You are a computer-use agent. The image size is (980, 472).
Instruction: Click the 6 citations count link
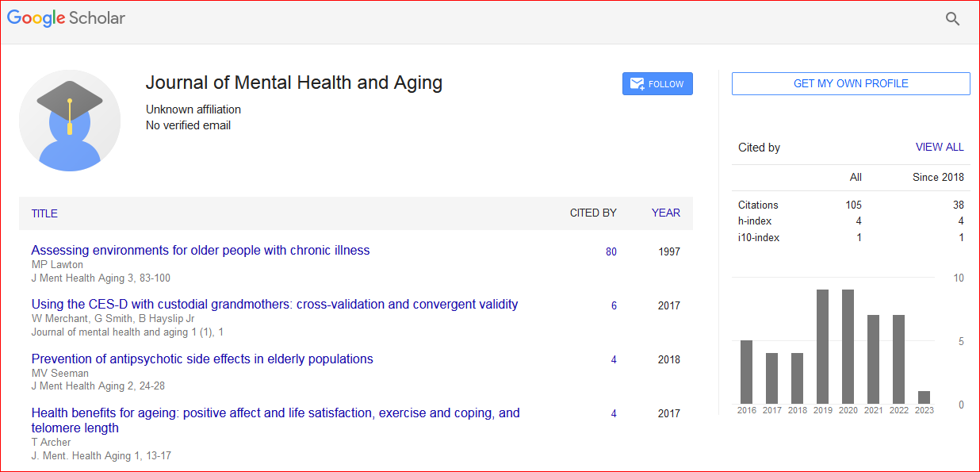pos(614,305)
